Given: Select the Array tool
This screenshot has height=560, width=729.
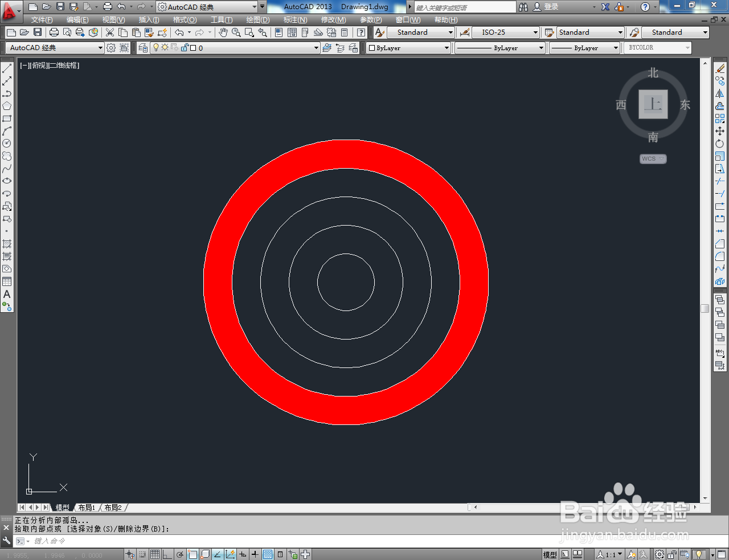Looking at the screenshot, I should pos(720,118).
